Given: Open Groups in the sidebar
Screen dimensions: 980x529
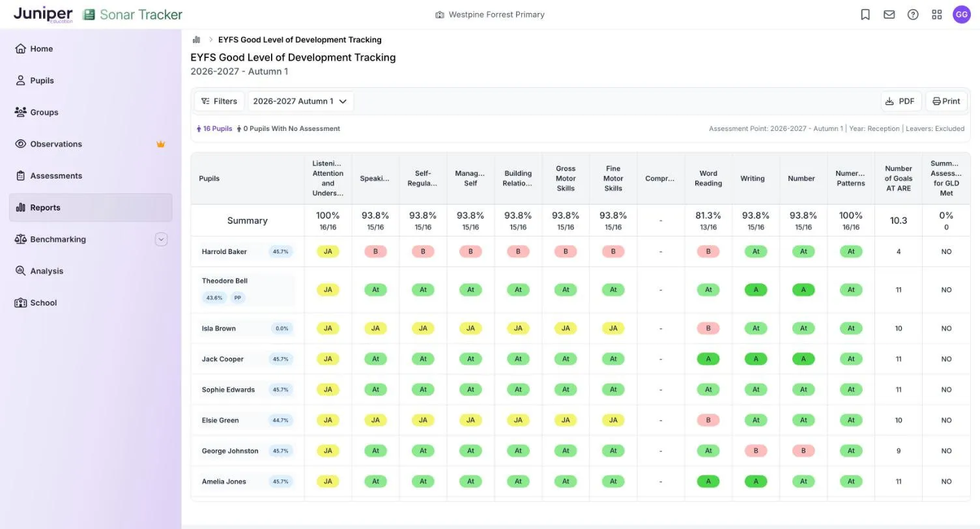Looking at the screenshot, I should [91, 112].
